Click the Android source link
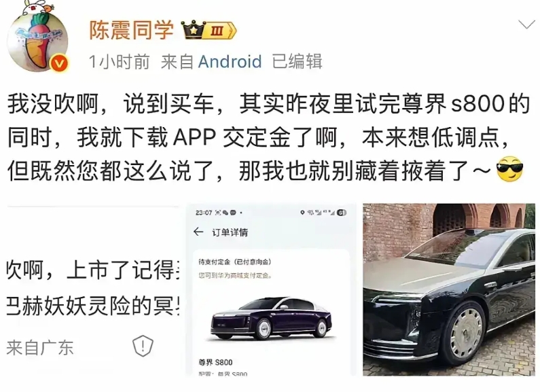 [230, 62]
